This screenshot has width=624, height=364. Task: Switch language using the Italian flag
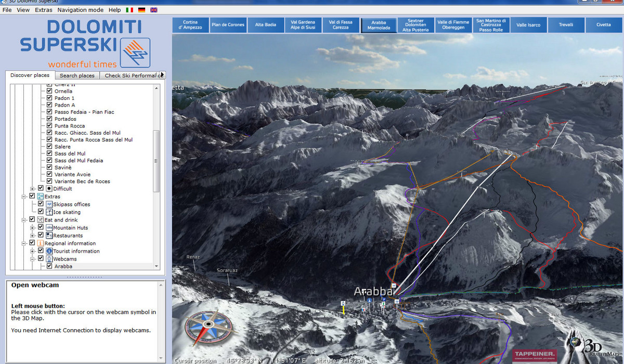pyautogui.click(x=129, y=10)
